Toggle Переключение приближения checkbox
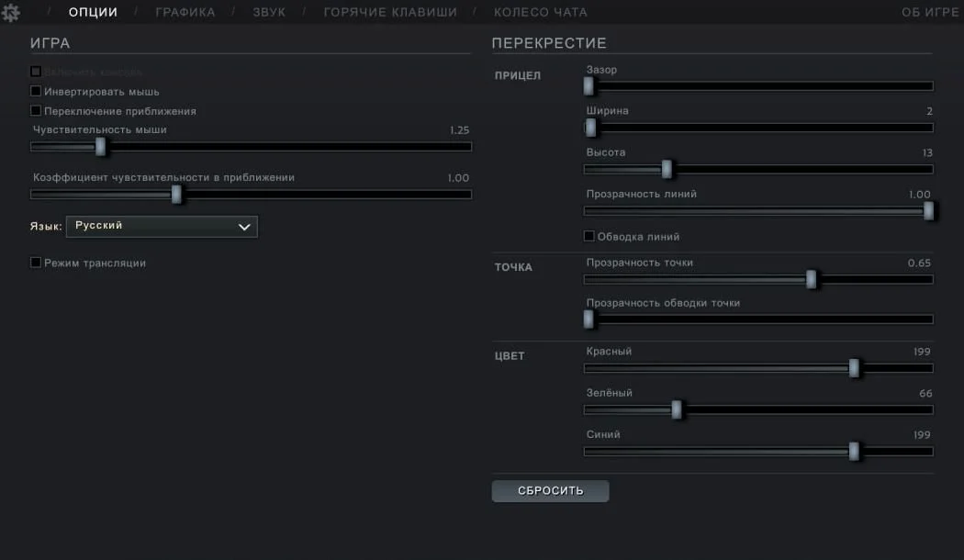The height and width of the screenshot is (560, 964). [x=36, y=111]
